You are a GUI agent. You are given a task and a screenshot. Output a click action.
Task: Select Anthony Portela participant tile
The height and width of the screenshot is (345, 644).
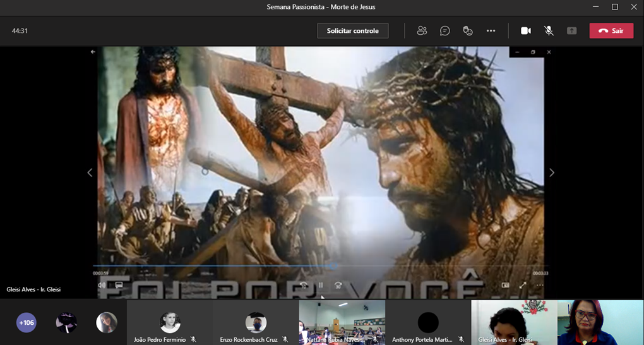428,322
